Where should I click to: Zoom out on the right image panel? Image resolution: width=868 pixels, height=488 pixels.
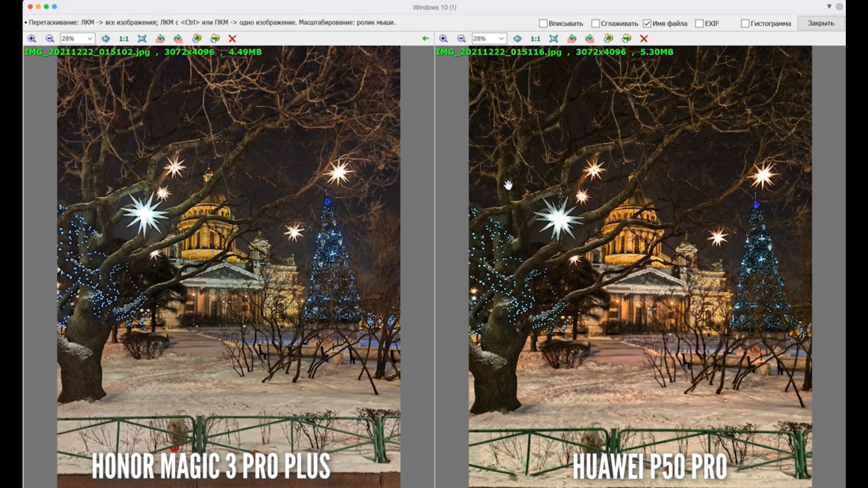461,39
